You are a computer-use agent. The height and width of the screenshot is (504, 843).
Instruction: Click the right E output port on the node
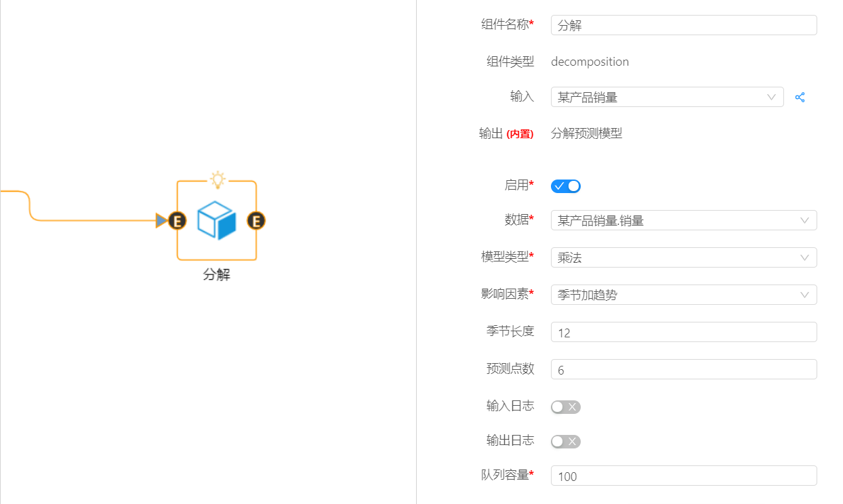[256, 220]
